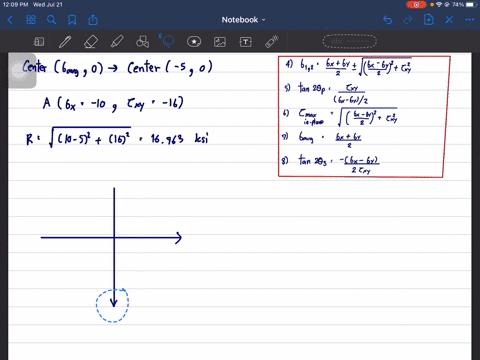Click the dashed stroke-style selector box
The width and height of the screenshot is (480, 360).
tap(349, 41)
